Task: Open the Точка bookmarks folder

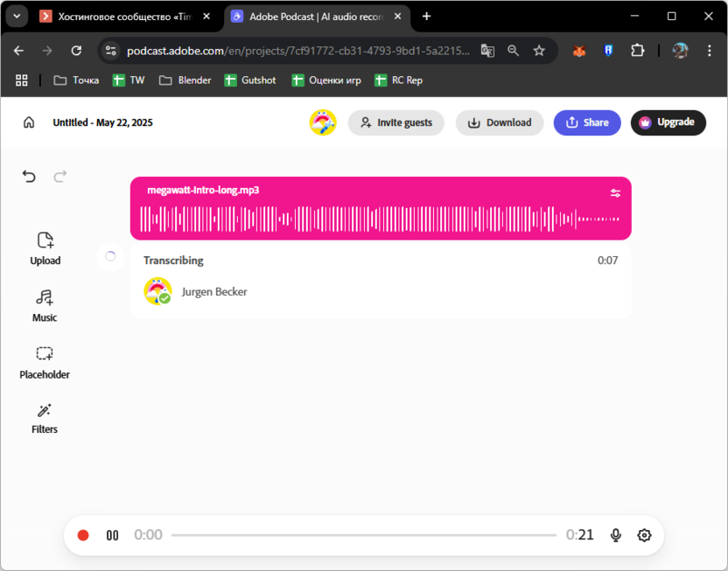Action: point(77,80)
